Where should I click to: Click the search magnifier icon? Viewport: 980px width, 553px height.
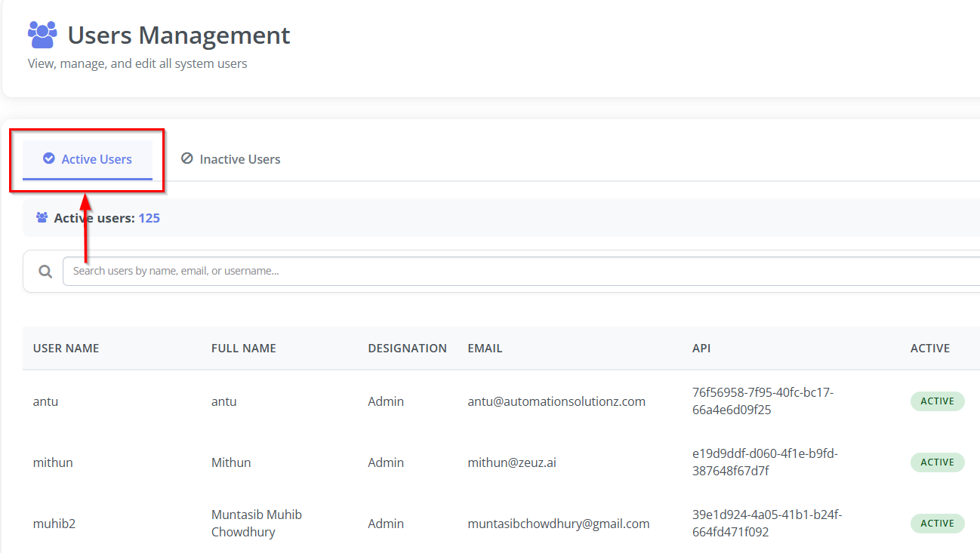coord(45,272)
